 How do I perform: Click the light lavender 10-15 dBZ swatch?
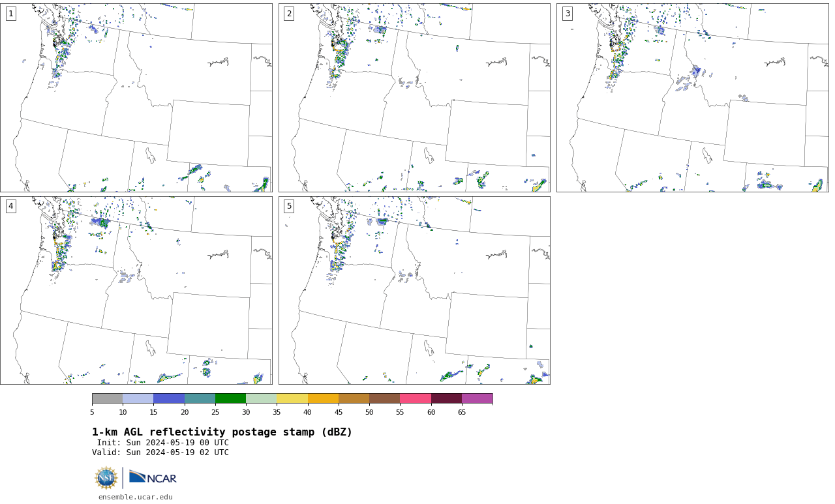138,398
